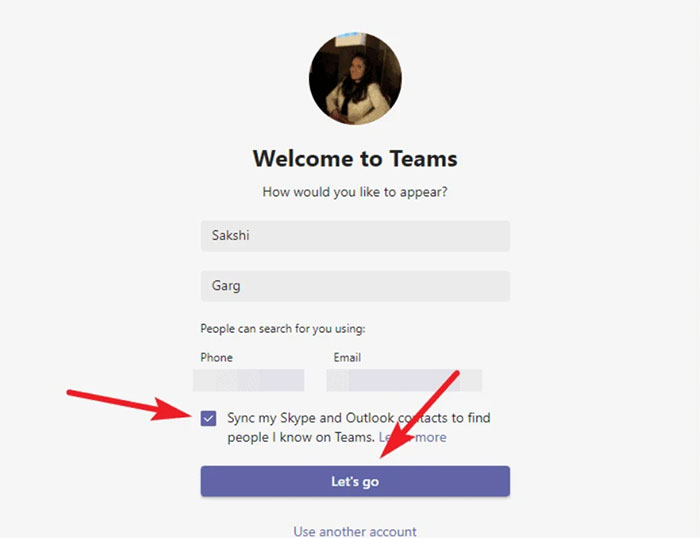700x538 pixels.
Task: Click the first name field containing Sakshi
Action: (355, 236)
